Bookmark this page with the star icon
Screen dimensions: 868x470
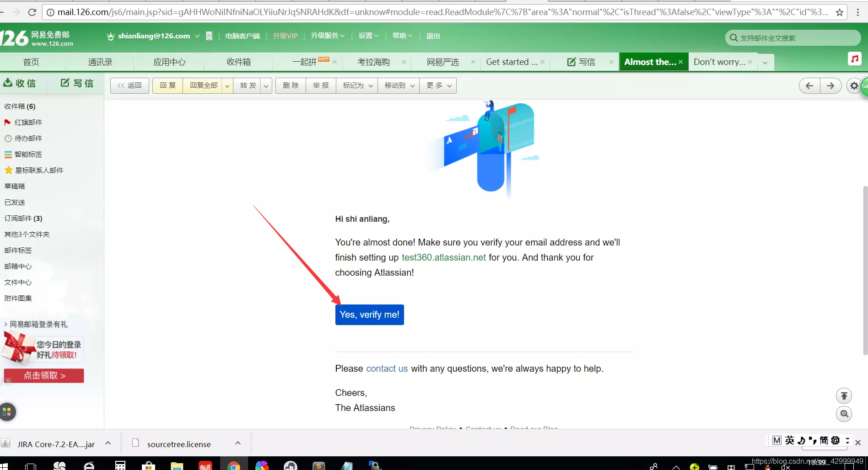[840, 12]
